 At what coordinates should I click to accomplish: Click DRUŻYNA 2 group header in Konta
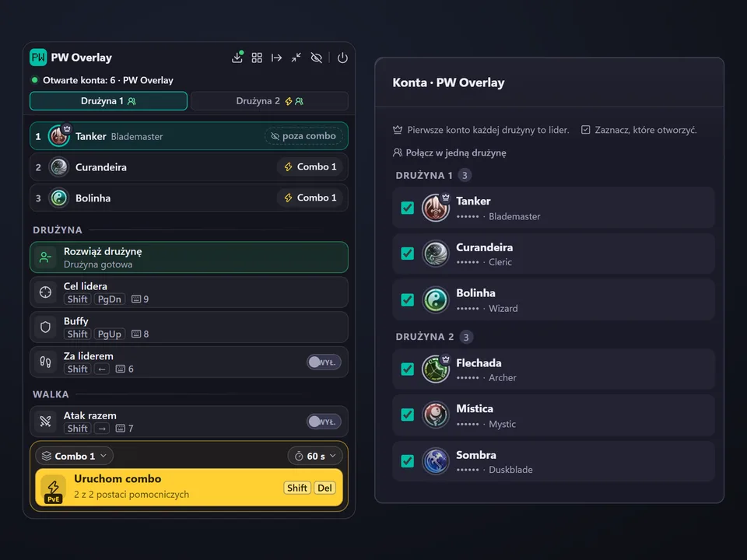pyautogui.click(x=425, y=337)
